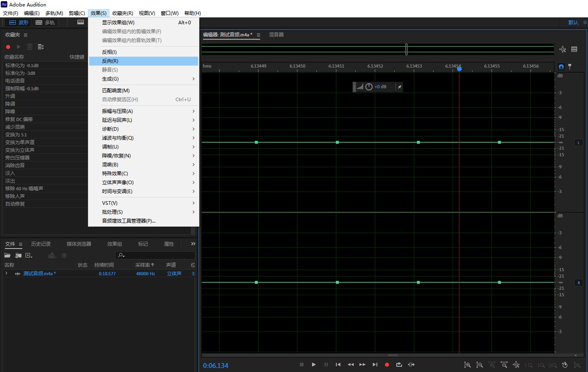The image size is (588, 372).
Task: Toggle the right channel R button
Action: [578, 283]
